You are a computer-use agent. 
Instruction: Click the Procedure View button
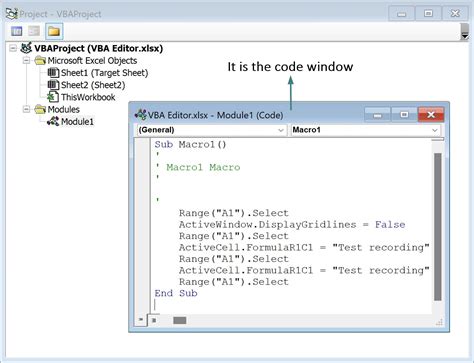coord(141,320)
